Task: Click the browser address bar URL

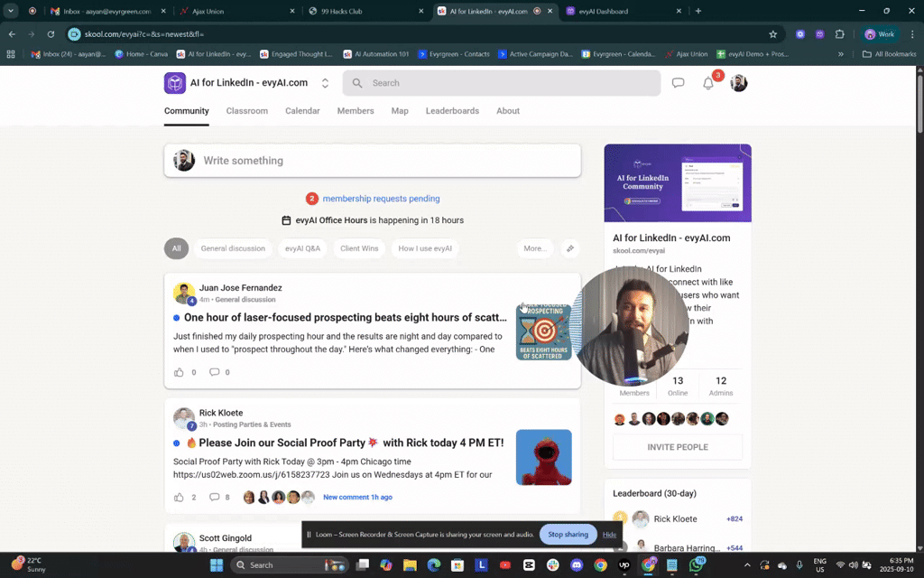Action: (143, 34)
